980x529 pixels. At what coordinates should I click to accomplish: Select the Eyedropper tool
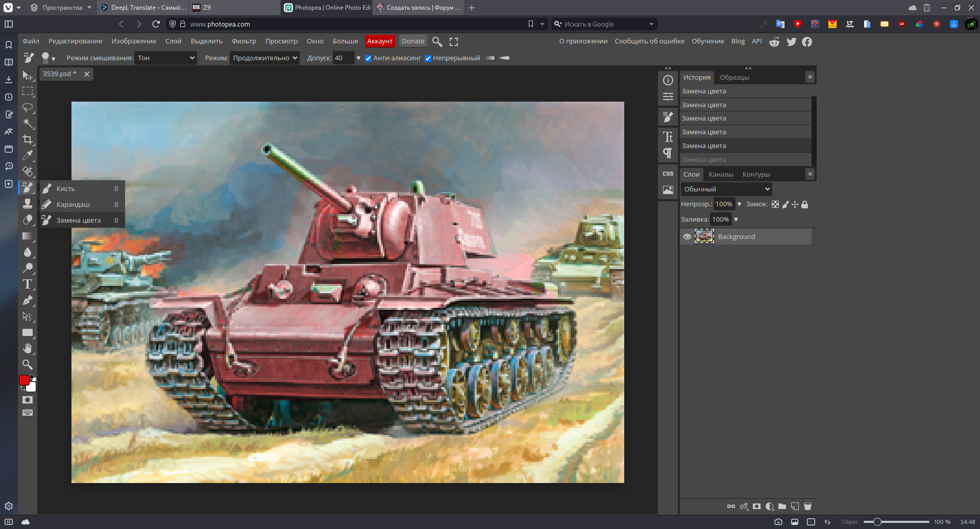tap(28, 155)
